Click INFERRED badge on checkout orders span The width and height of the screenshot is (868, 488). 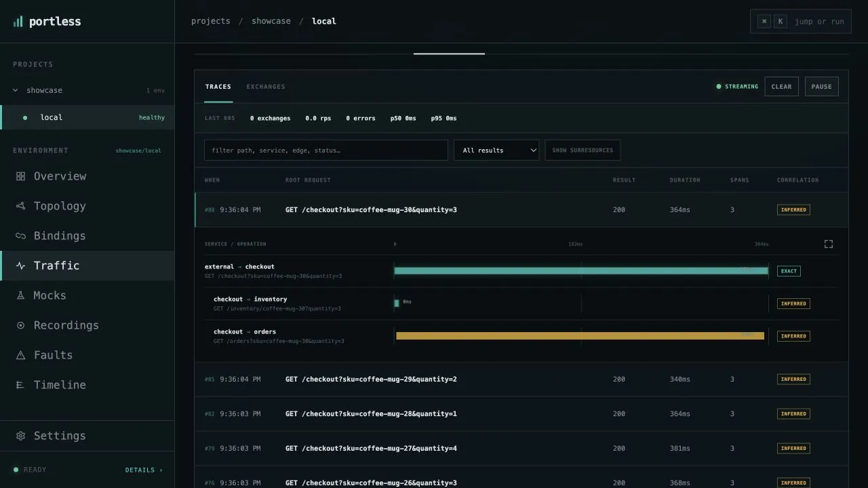(793, 336)
